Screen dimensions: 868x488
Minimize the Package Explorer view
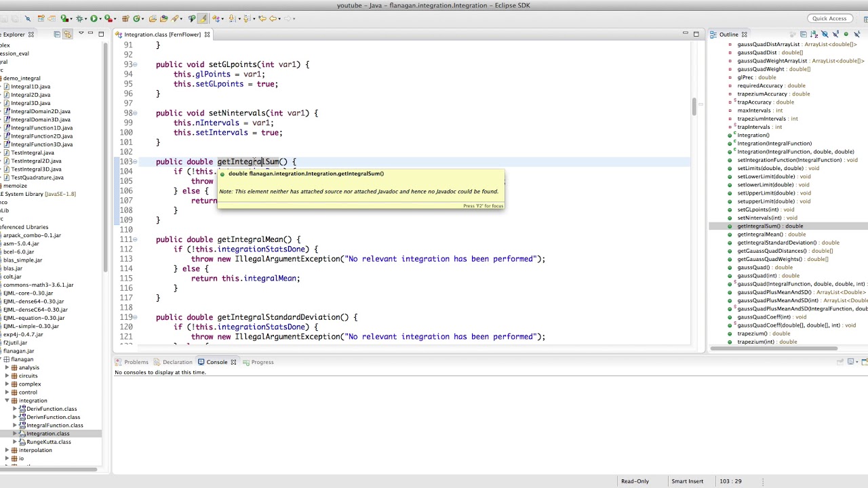point(90,33)
